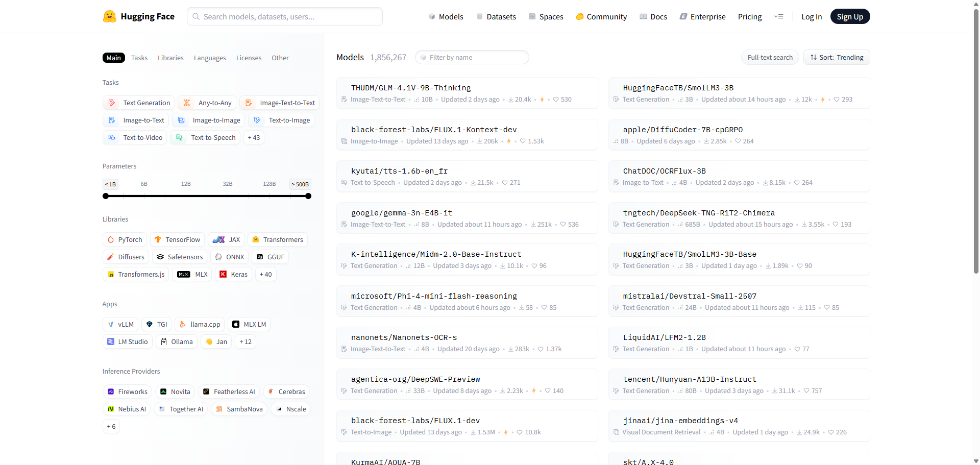The width and height of the screenshot is (980, 465).
Task: Expand +40 more libraries
Action: coord(265,274)
